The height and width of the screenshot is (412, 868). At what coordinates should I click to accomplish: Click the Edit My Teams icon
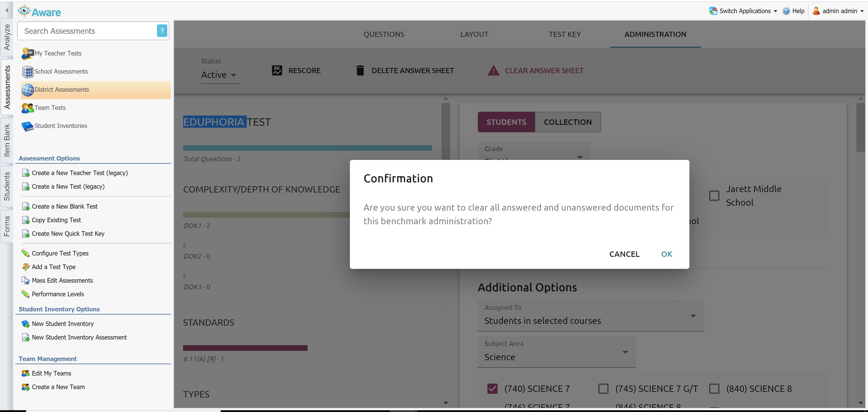(25, 373)
